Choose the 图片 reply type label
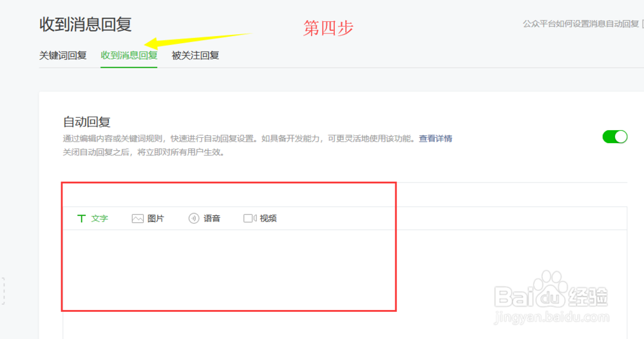Screen dimensions: 644x339 (156, 218)
